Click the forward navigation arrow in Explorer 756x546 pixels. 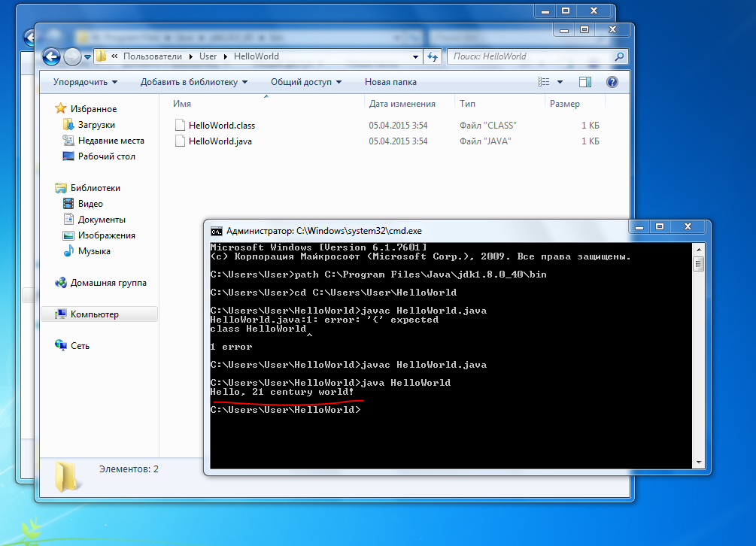pyautogui.click(x=72, y=56)
